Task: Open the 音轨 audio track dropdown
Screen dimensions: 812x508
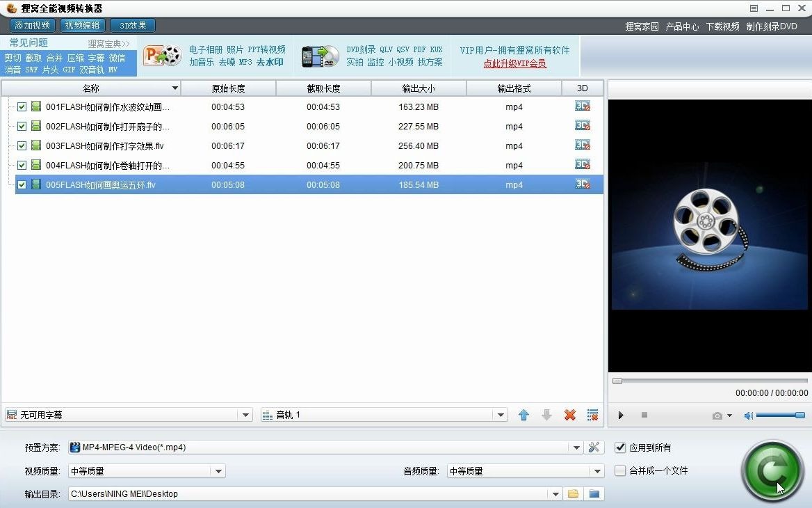Action: (x=500, y=414)
